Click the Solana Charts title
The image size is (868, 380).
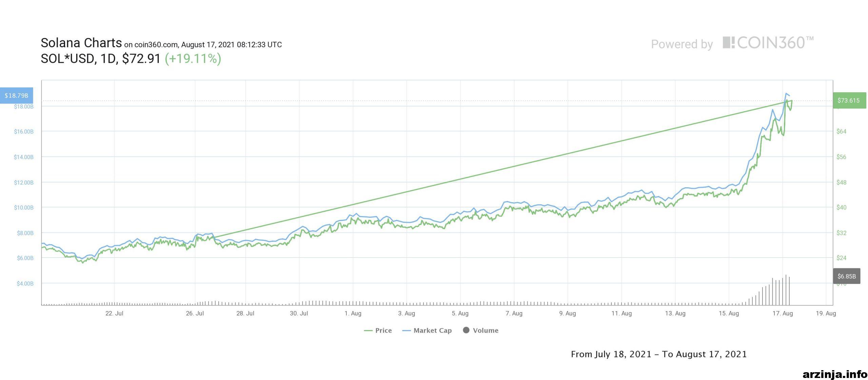81,43
